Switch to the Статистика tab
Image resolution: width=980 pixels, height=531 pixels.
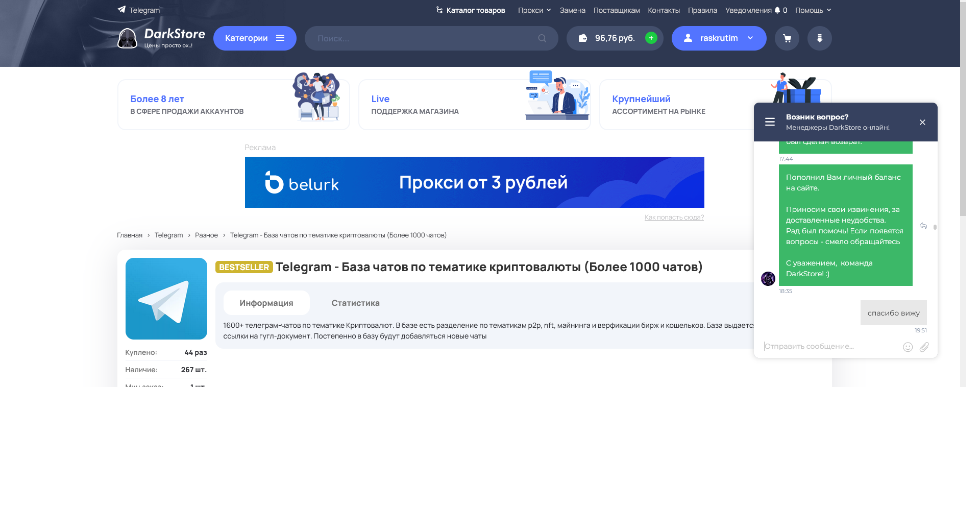[x=356, y=303]
